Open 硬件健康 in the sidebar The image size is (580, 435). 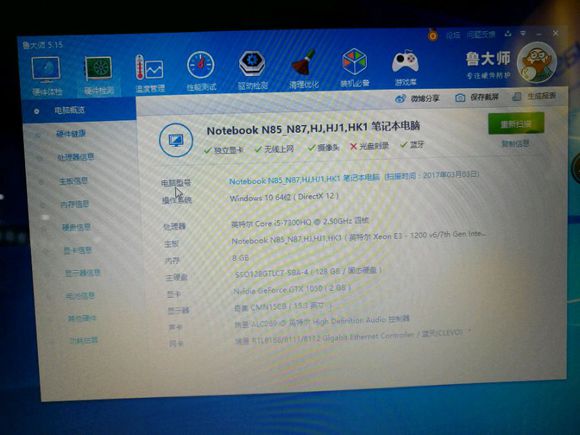(71, 134)
